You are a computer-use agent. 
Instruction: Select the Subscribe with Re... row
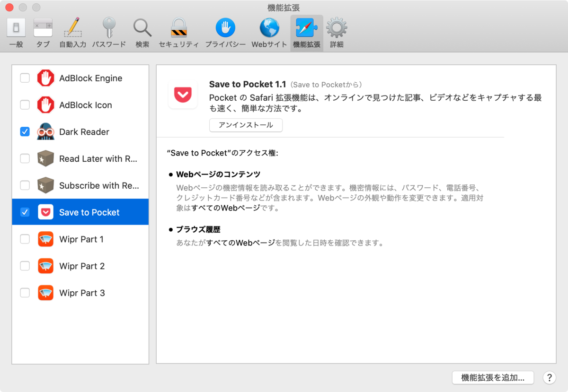pyautogui.click(x=80, y=185)
